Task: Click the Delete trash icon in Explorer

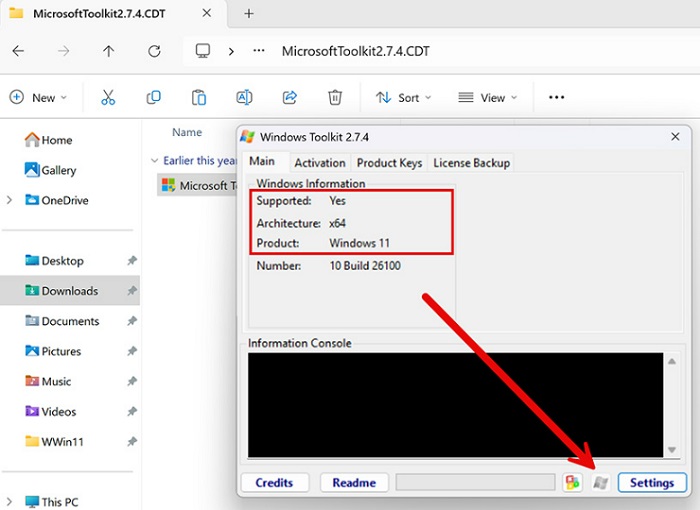Action: [x=335, y=97]
